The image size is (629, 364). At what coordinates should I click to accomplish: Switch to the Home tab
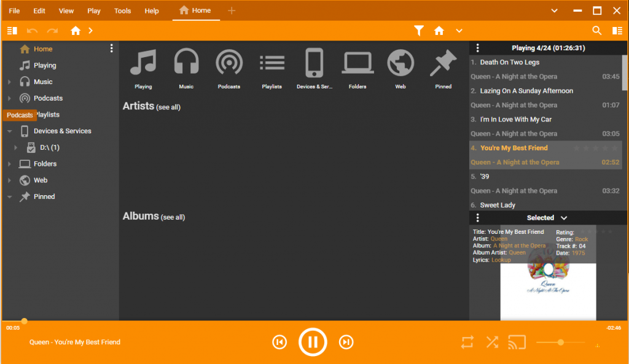click(195, 10)
